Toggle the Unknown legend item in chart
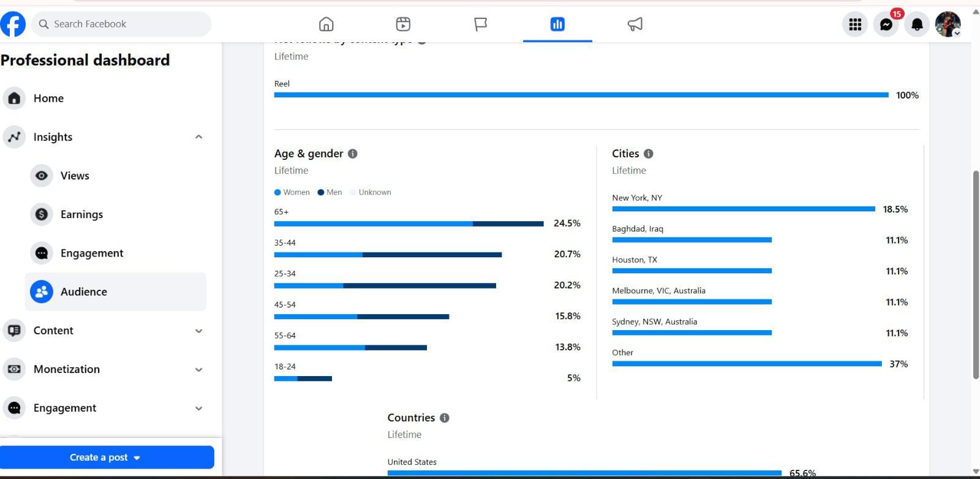 (x=371, y=192)
